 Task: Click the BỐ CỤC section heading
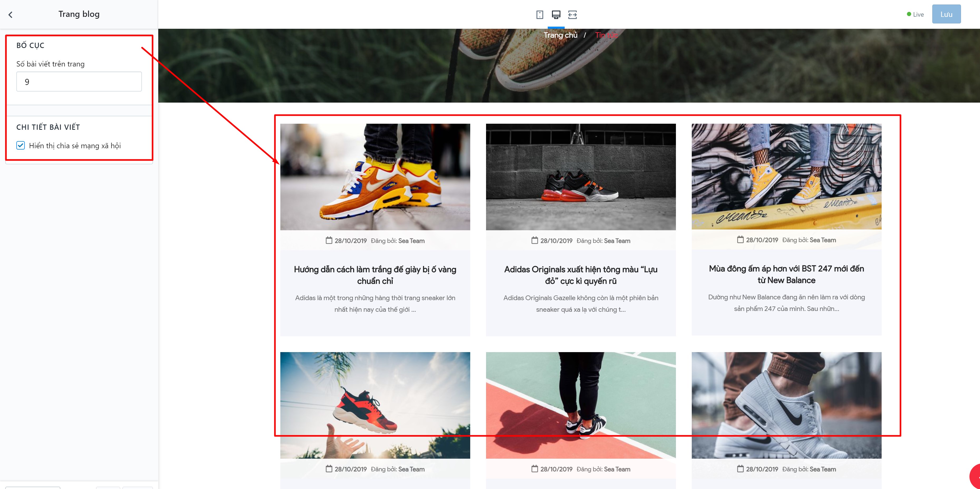[x=30, y=45]
